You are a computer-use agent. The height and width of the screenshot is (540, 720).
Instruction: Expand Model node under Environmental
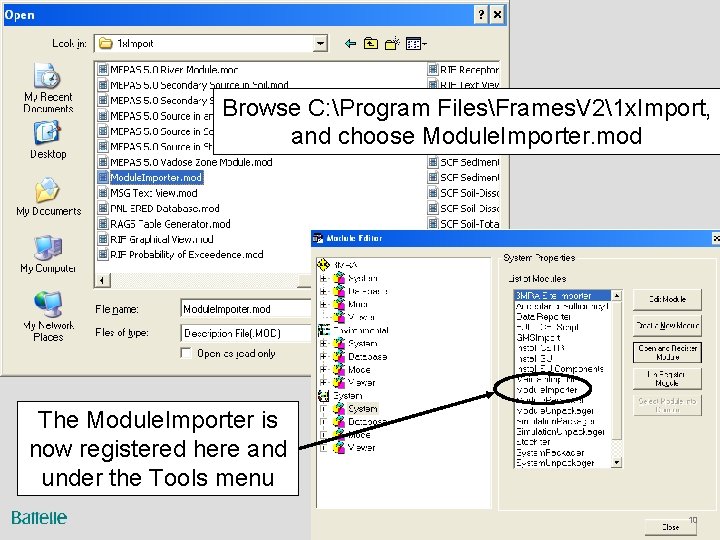tap(323, 369)
